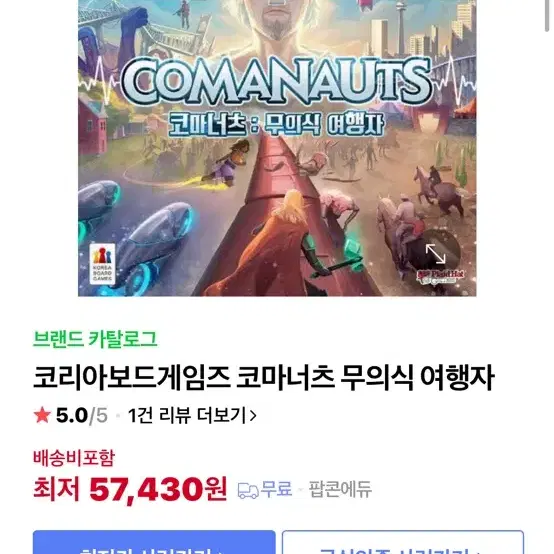This screenshot has width=554, height=554.
Task: Click the delivery truck icon
Action: tap(248, 490)
